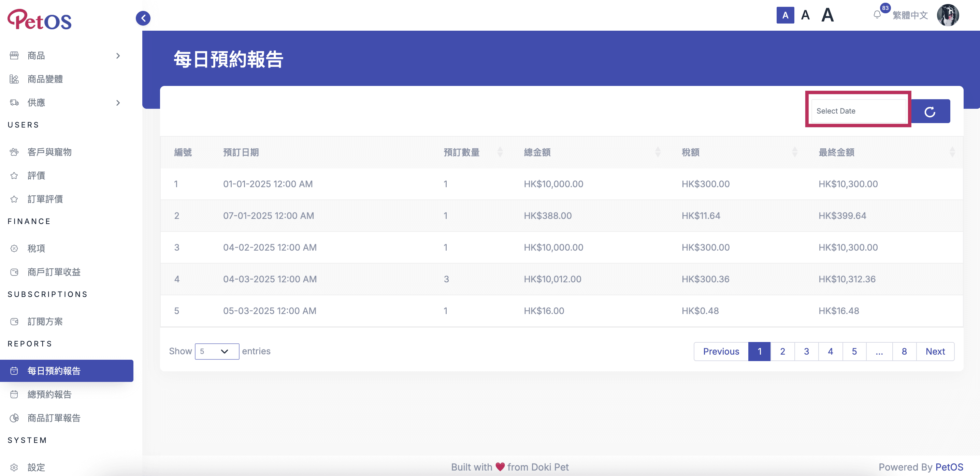Click the 供應 truck icon
Screen dimensions: 980x476
point(14,103)
